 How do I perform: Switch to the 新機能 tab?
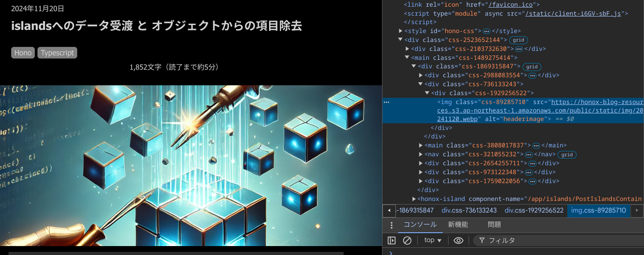click(x=458, y=225)
